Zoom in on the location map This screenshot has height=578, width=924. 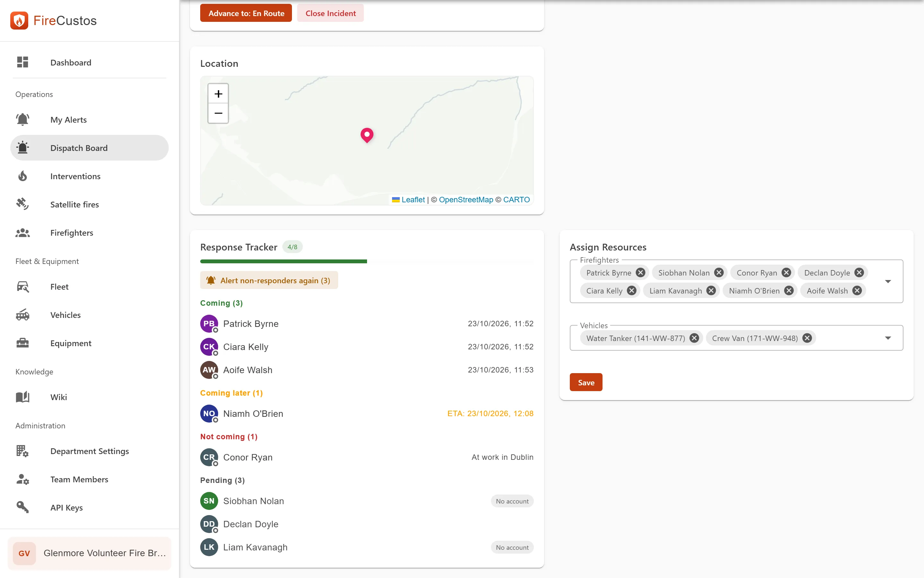pos(218,94)
